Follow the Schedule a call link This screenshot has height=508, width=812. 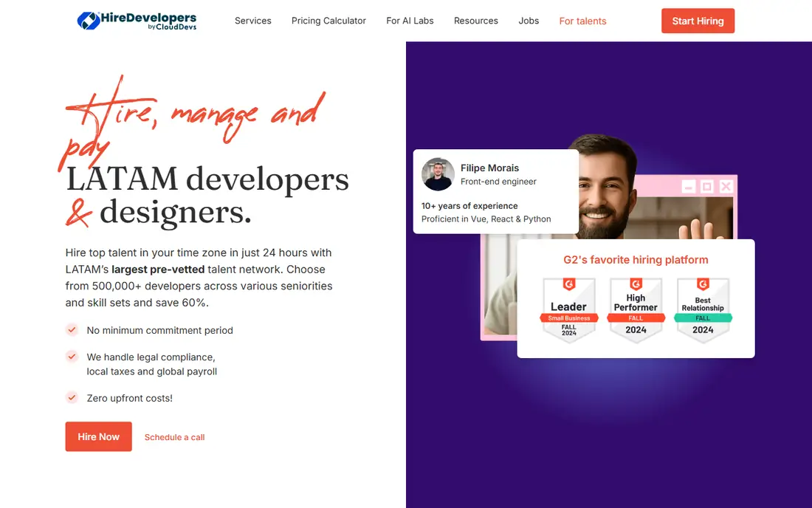174,437
